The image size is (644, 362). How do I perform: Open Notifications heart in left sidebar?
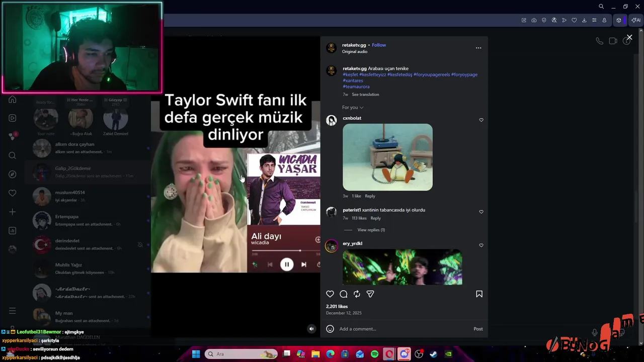(x=13, y=193)
